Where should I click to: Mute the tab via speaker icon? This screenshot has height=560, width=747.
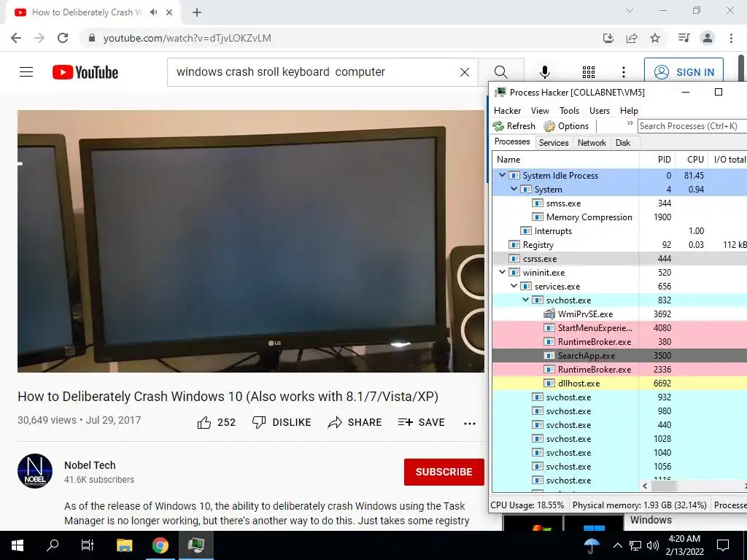153,12
